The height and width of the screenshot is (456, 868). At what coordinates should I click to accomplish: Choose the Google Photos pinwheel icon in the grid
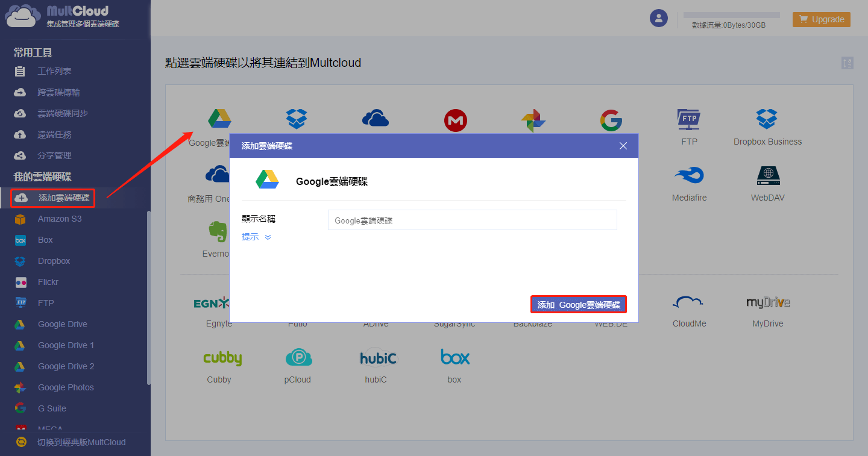(x=533, y=120)
